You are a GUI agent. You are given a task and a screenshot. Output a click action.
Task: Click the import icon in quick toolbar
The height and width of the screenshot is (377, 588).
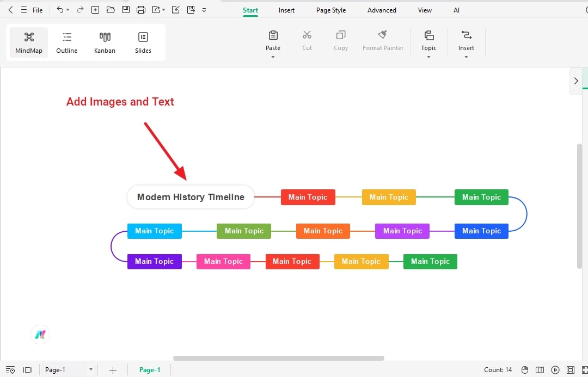tap(175, 10)
